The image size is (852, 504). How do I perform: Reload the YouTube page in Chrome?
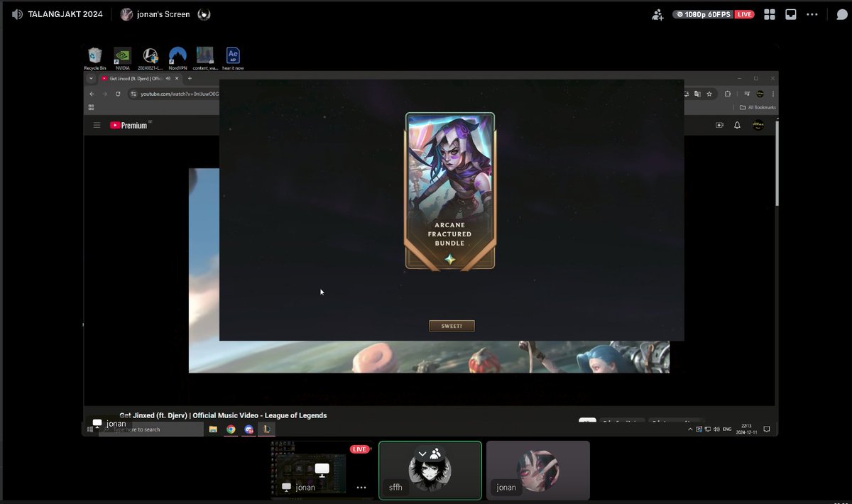coord(118,94)
